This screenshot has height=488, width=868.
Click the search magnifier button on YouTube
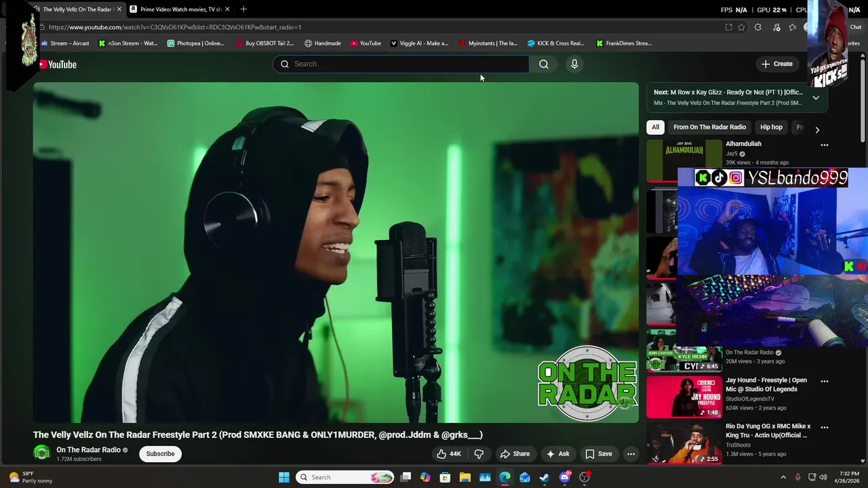pyautogui.click(x=544, y=64)
